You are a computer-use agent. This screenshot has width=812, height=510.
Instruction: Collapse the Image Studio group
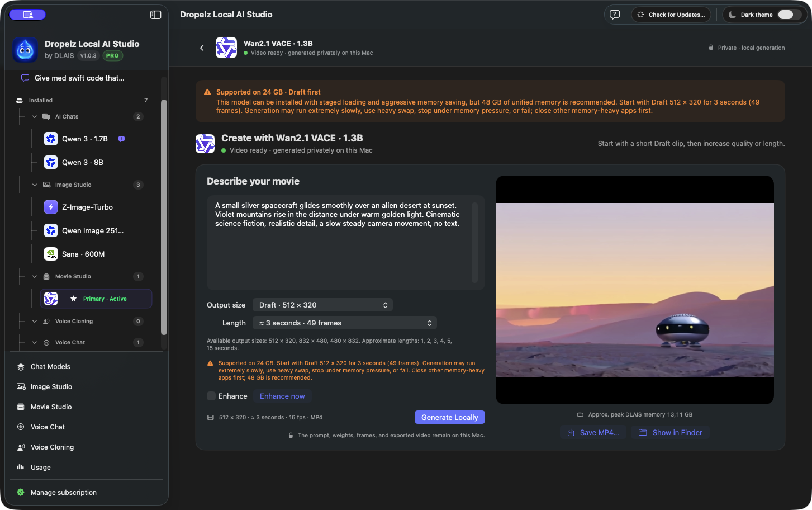pos(35,185)
